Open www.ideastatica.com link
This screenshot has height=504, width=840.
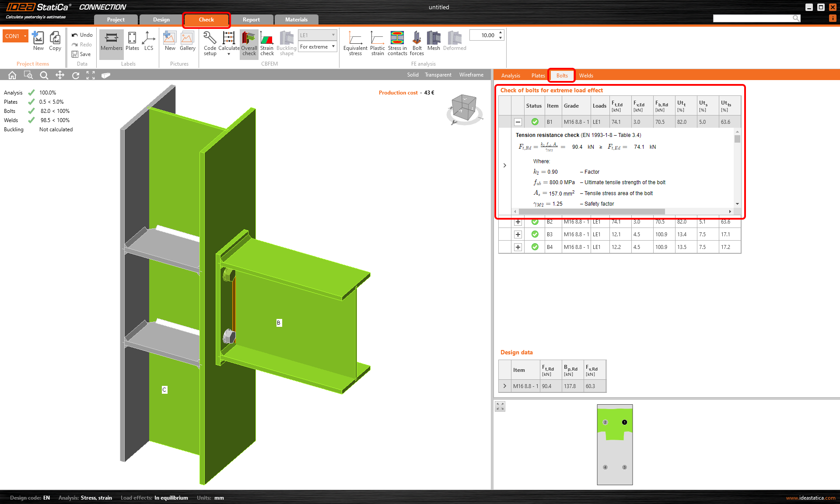coord(810,498)
